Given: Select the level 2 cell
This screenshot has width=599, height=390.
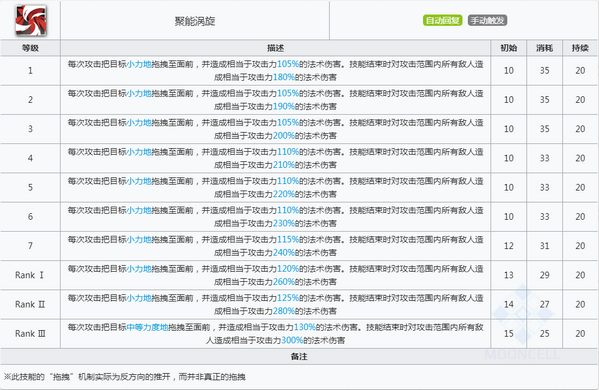Looking at the screenshot, I should click(30, 100).
